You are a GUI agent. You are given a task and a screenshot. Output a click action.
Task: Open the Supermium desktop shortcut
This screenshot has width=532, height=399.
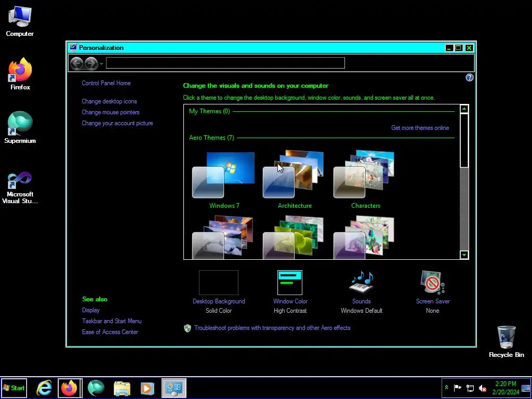pyautogui.click(x=20, y=128)
